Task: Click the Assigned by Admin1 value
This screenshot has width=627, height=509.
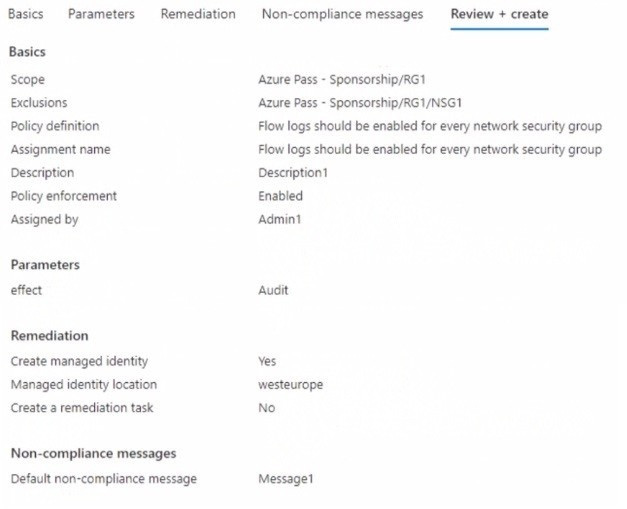Action: 280,219
